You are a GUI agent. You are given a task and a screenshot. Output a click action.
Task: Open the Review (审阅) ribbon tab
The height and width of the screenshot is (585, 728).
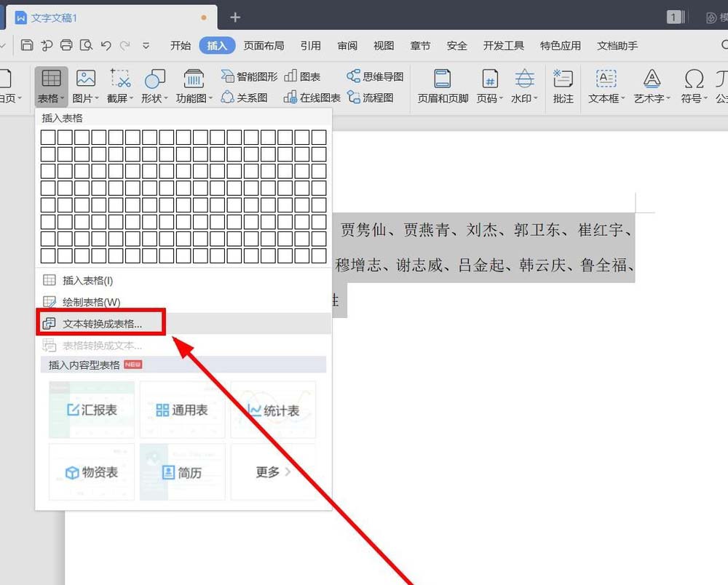pyautogui.click(x=347, y=45)
